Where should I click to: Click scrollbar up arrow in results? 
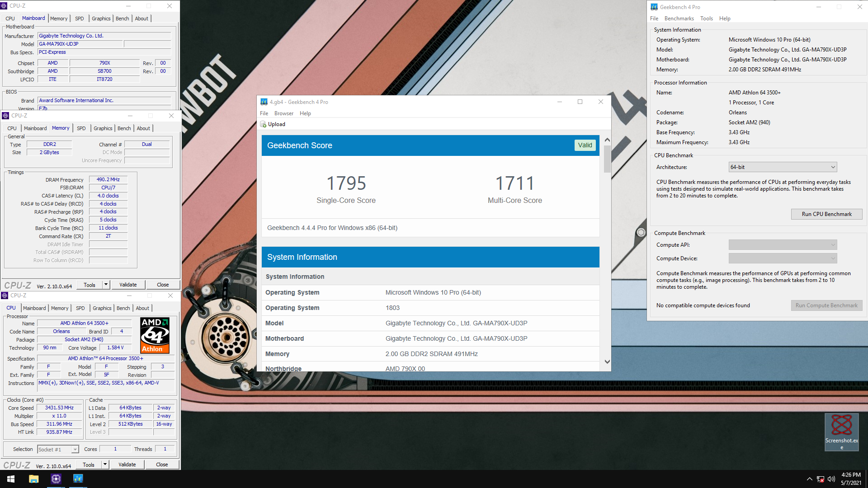pos(607,140)
